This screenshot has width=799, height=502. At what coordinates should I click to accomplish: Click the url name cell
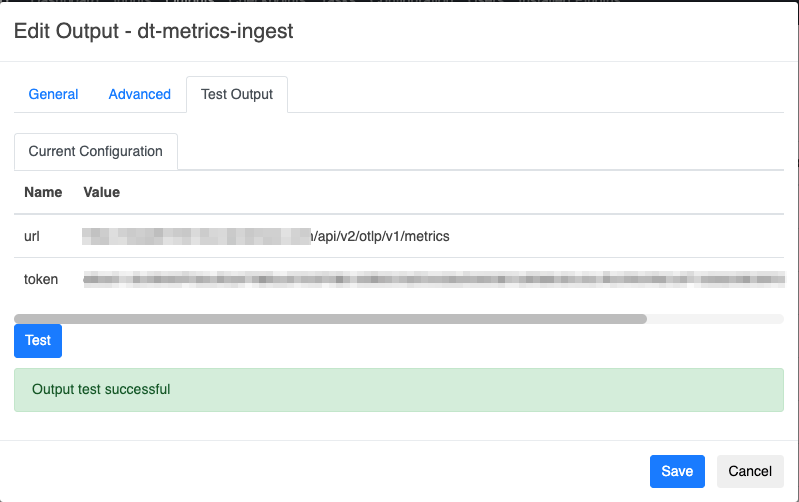click(31, 236)
